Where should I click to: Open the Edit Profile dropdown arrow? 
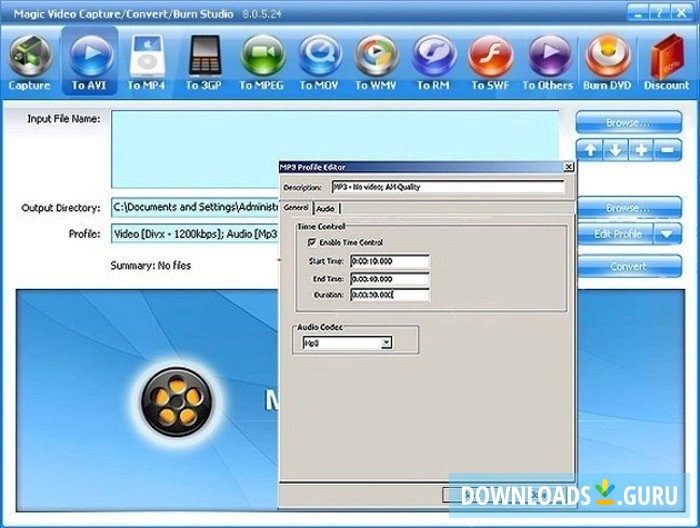667,234
